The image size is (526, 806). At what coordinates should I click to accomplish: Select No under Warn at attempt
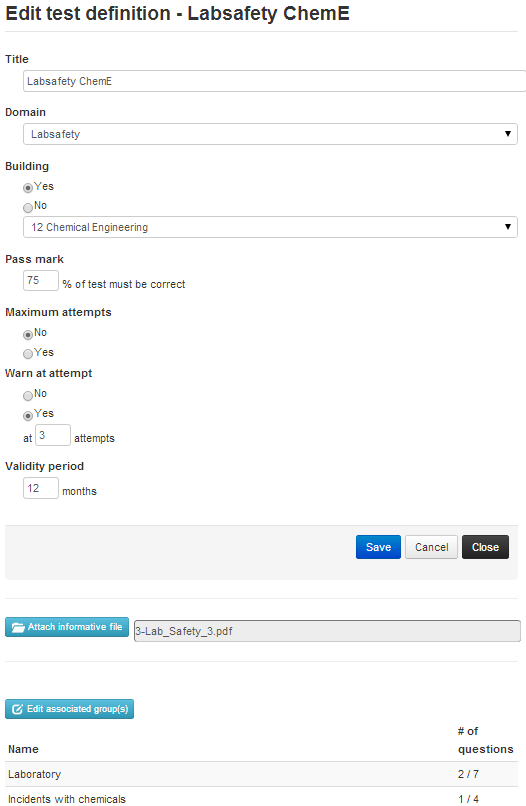(x=28, y=396)
